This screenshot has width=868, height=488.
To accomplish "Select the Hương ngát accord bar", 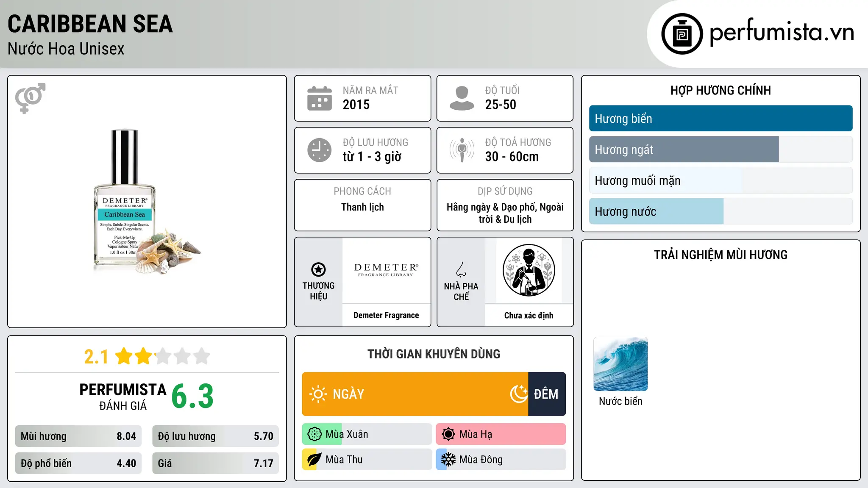I will (721, 150).
